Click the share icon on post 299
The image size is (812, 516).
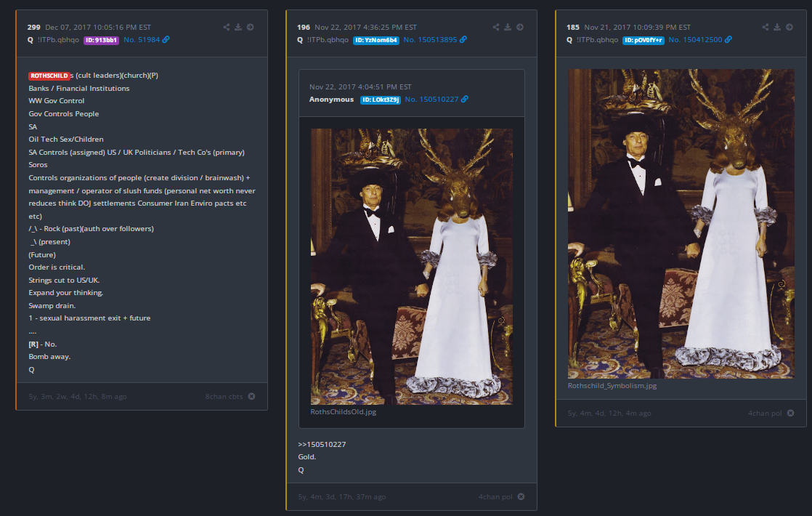227,27
